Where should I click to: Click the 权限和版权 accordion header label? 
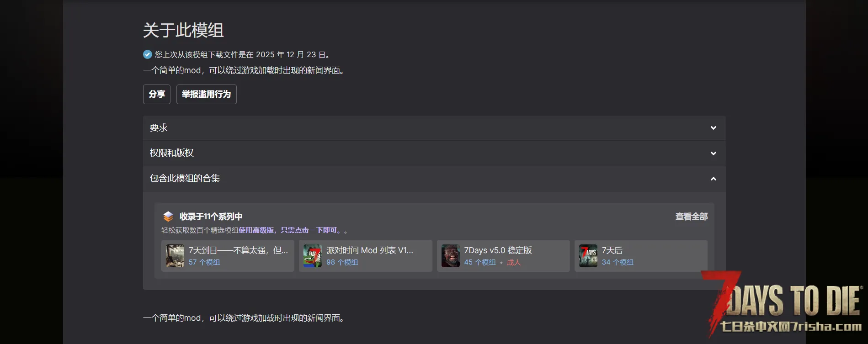tap(172, 153)
